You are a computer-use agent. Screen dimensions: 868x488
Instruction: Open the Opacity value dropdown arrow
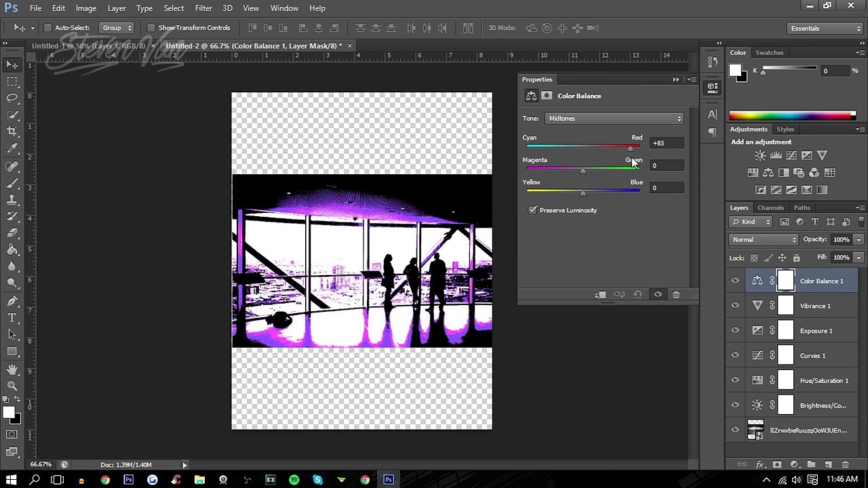click(x=859, y=239)
